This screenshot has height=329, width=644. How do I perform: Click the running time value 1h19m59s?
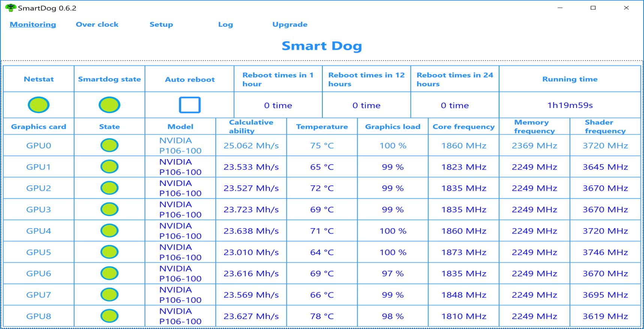(x=570, y=105)
